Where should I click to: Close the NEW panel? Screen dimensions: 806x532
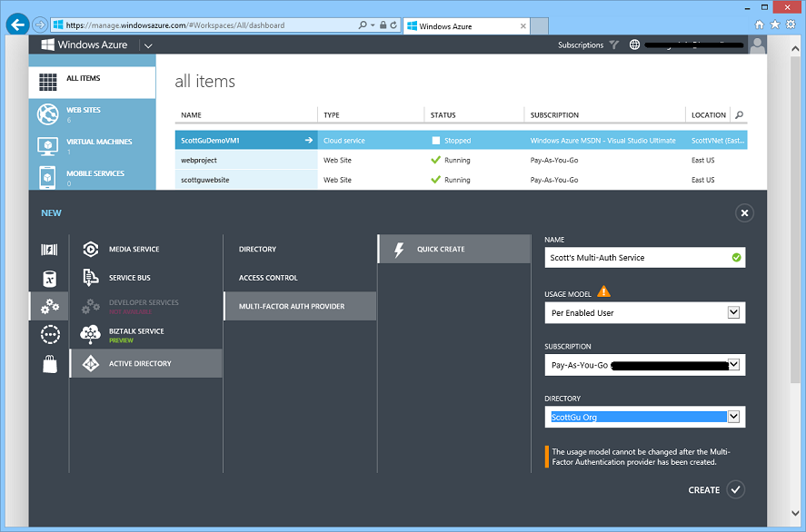click(744, 213)
